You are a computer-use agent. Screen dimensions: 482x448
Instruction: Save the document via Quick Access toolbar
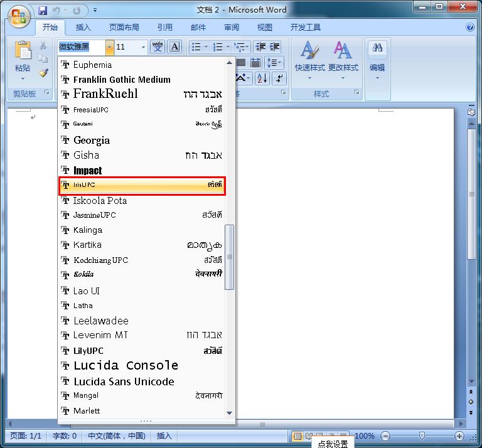[43, 11]
